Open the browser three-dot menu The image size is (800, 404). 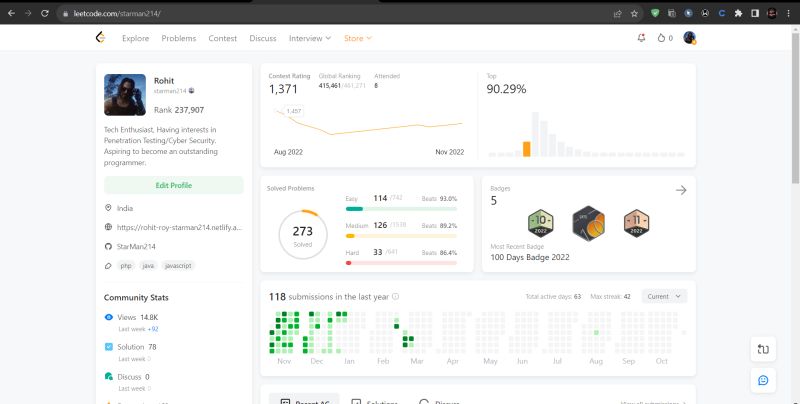point(788,14)
